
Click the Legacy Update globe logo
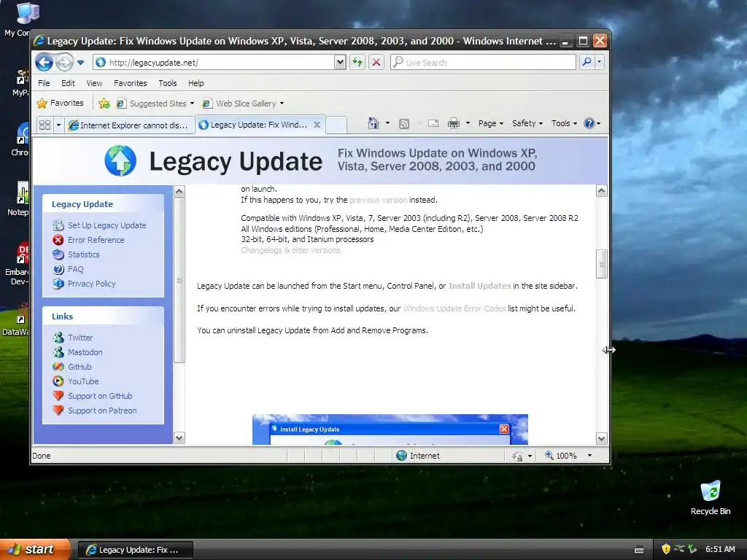(x=120, y=160)
